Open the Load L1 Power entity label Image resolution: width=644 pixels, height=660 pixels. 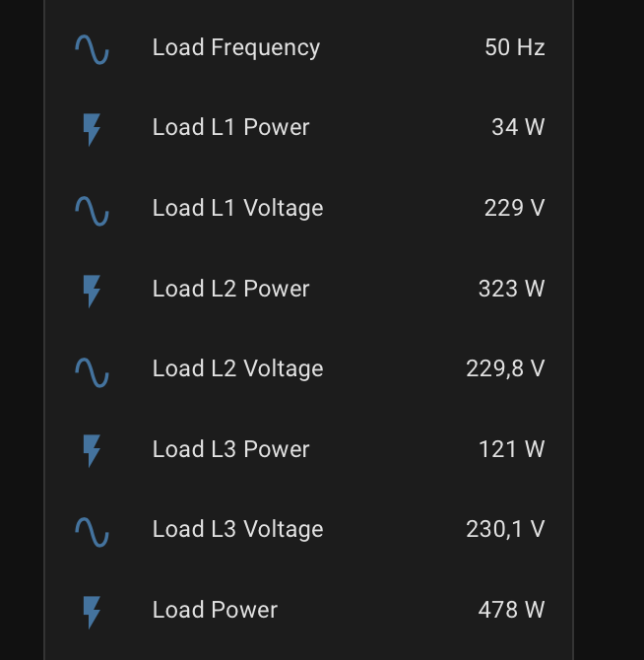click(x=231, y=127)
